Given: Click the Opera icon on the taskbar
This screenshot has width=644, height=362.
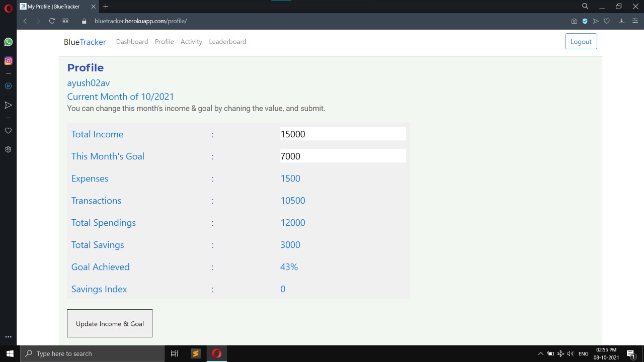Looking at the screenshot, I should tap(216, 353).
